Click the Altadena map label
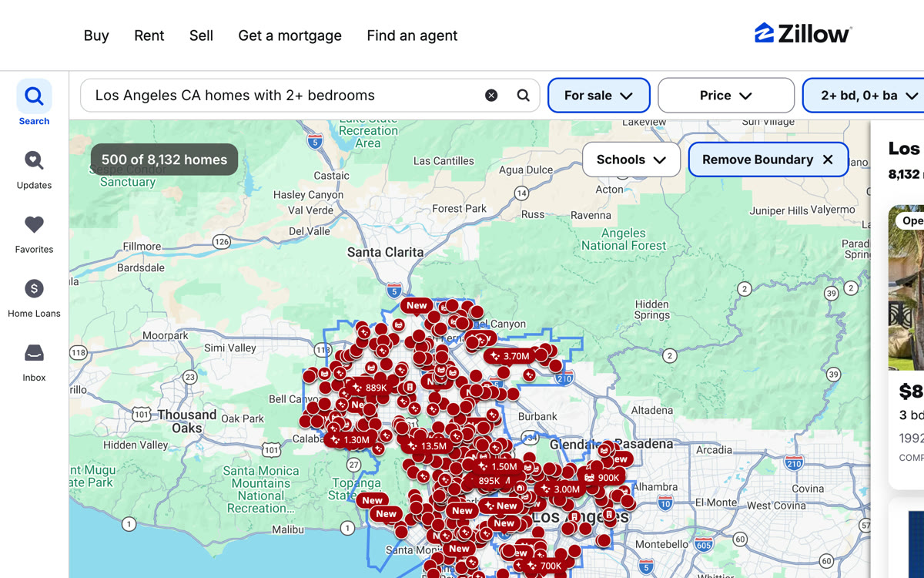 pos(652,410)
